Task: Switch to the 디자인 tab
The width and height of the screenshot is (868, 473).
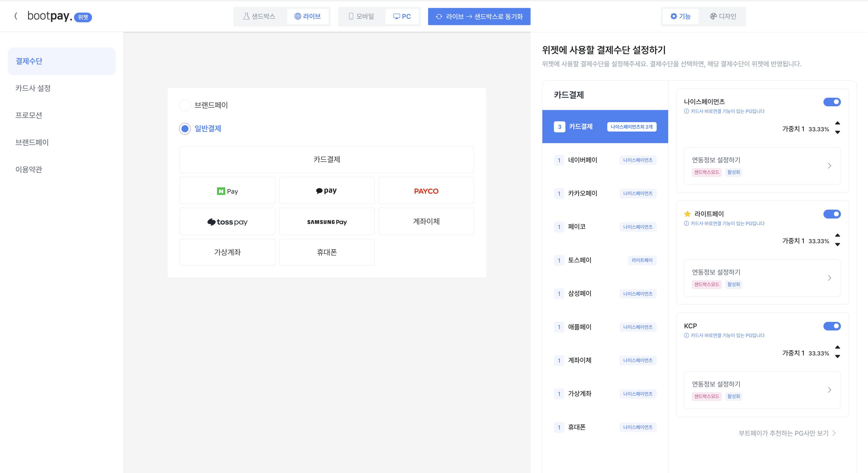Action: (x=722, y=16)
